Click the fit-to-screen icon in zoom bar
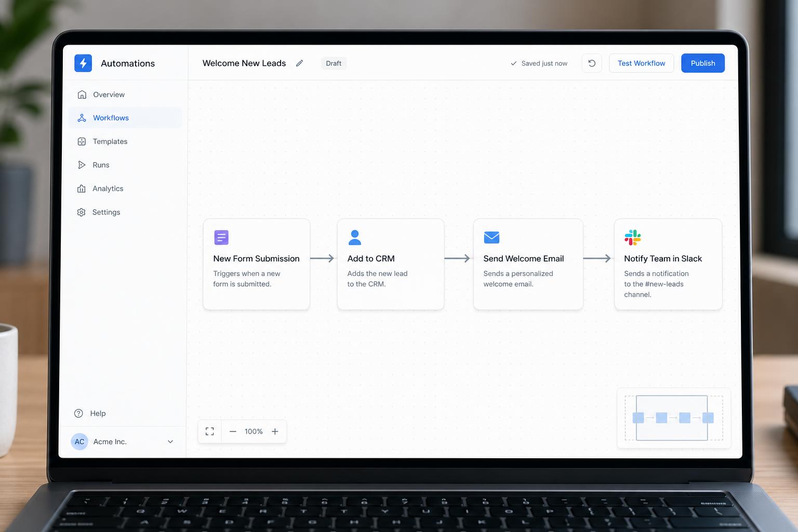 210,432
